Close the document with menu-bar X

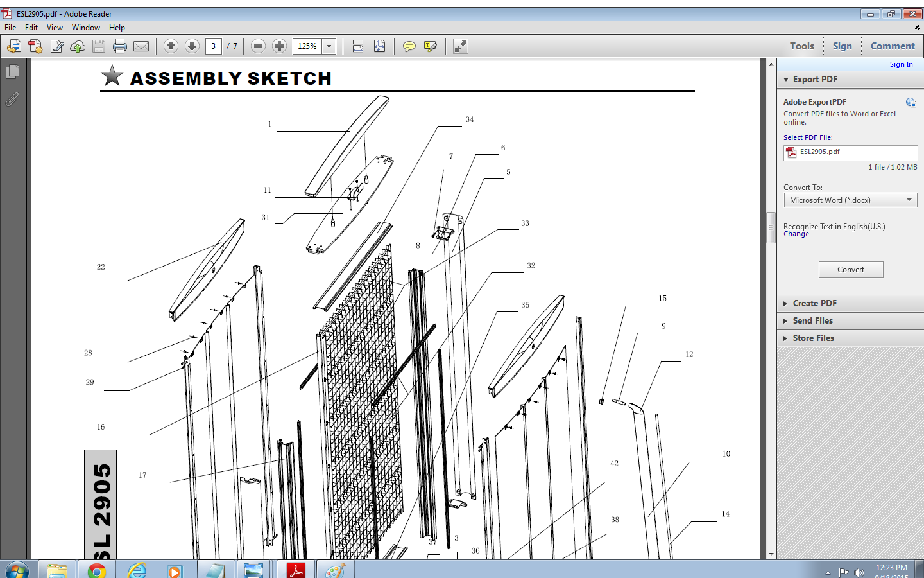pos(917,28)
